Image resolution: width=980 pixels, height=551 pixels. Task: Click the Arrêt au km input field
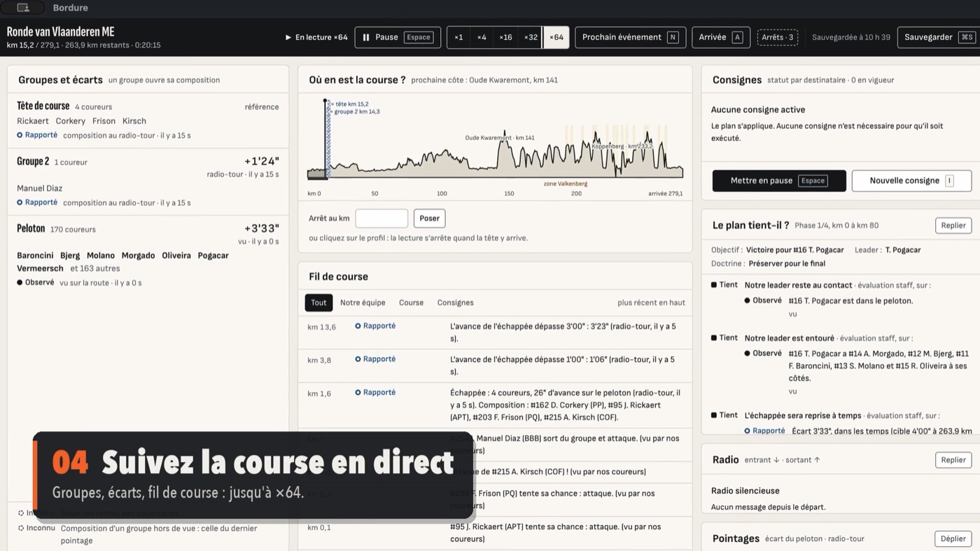(381, 218)
